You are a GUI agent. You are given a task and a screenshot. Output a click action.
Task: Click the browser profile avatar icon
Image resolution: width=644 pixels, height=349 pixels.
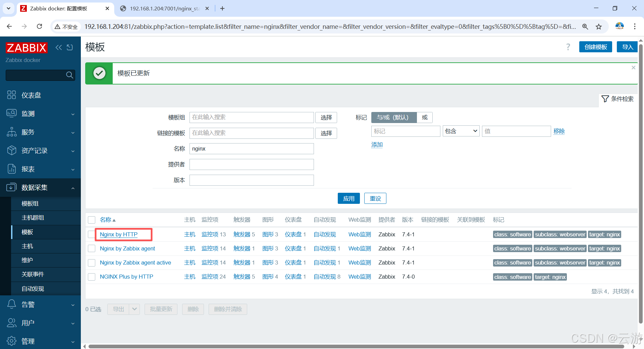[620, 26]
